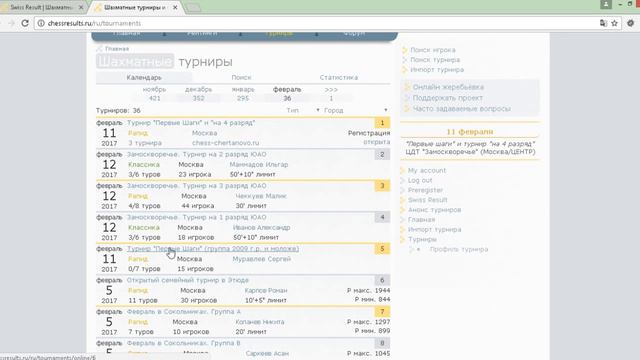The image size is (640, 360).
Task: Reload the chessresults page
Action: pyautogui.click(x=25, y=23)
